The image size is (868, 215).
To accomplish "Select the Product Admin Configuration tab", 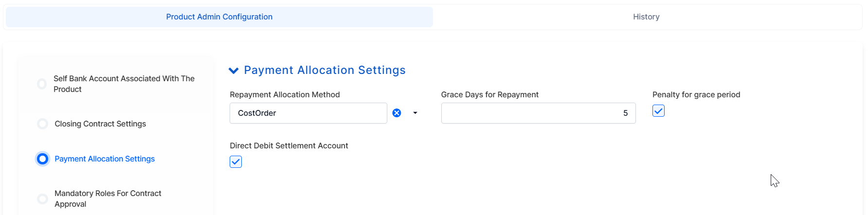I will pyautogui.click(x=219, y=17).
